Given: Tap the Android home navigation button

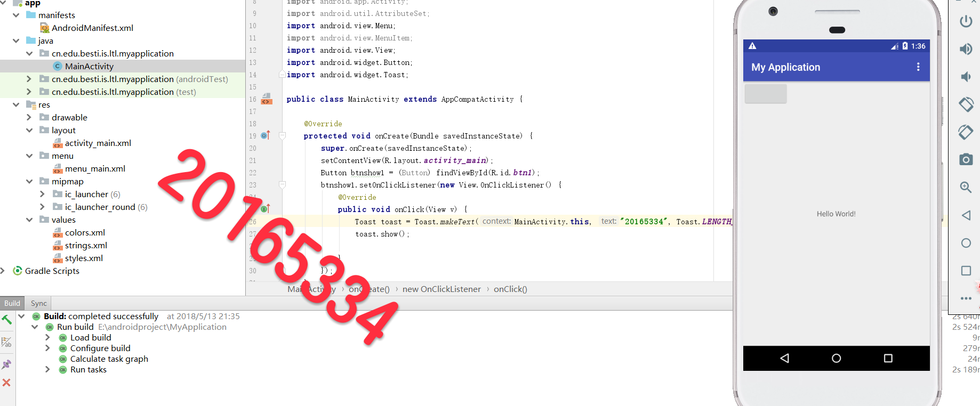Looking at the screenshot, I should pos(836,358).
